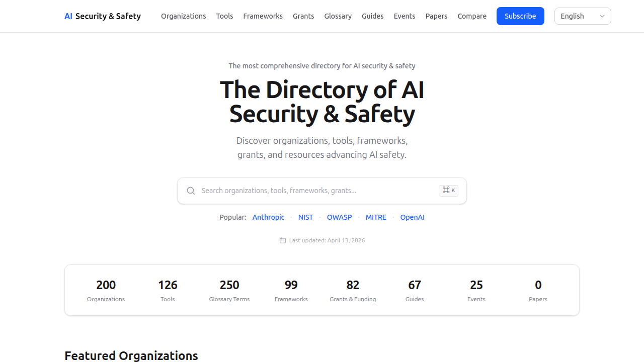Open the Events nav item

coord(405,16)
